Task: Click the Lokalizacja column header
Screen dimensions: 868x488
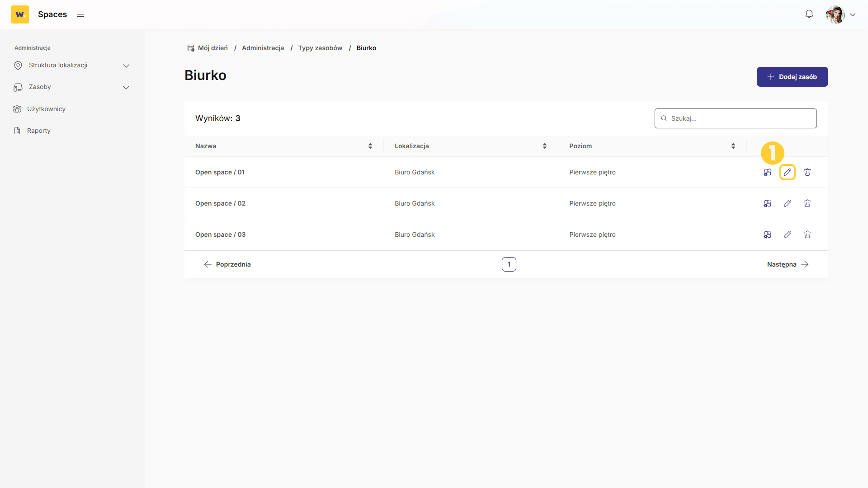Action: click(x=412, y=146)
